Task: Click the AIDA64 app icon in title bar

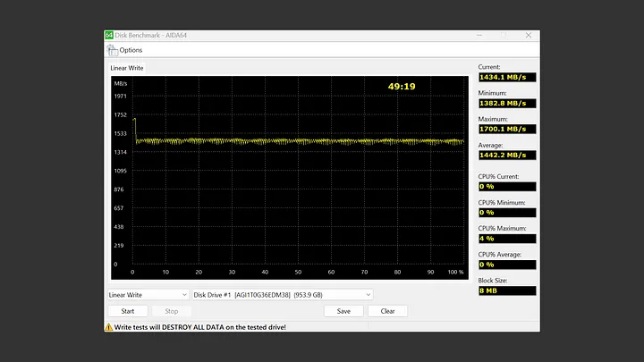Action: point(109,36)
